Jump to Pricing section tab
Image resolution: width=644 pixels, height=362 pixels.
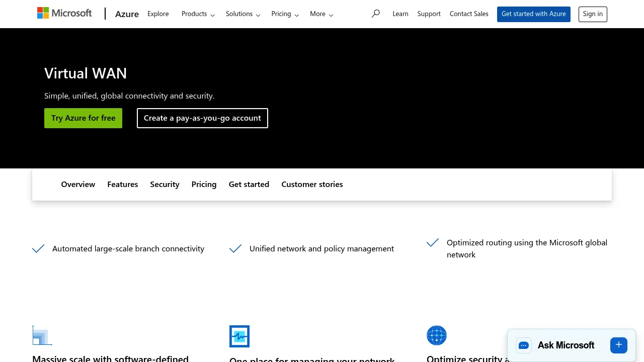pos(204,185)
